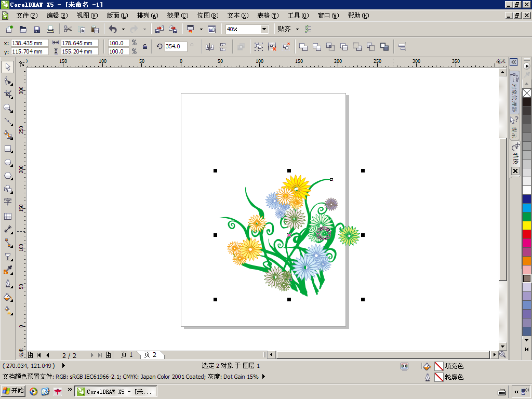Select the Color Eyedropper tool
Image resolution: width=532 pixels, height=399 pixels.
8,270
